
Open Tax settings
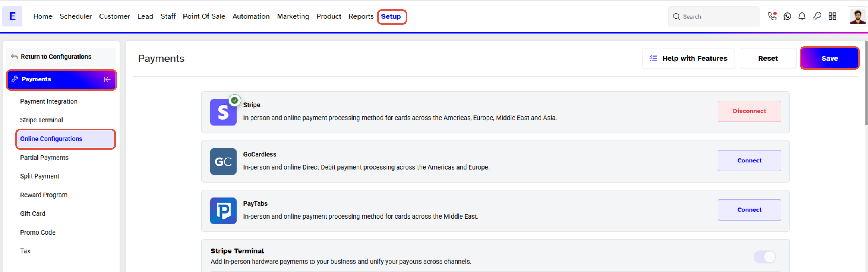point(25,251)
